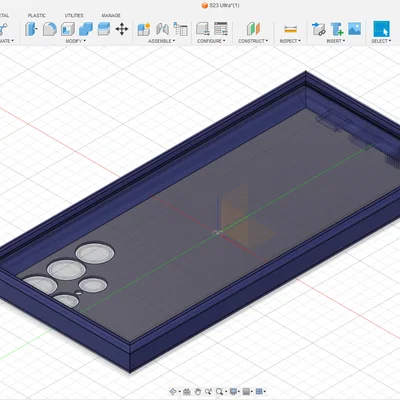This screenshot has width=400, height=400.
Task: Open the configuration table icon
Action: tap(221, 29)
